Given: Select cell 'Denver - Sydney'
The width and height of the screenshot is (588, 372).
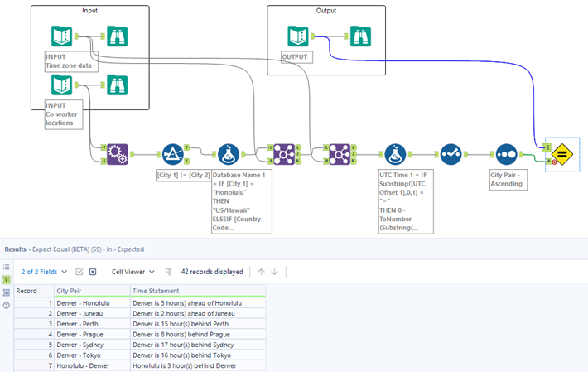Looking at the screenshot, I should (92, 345).
